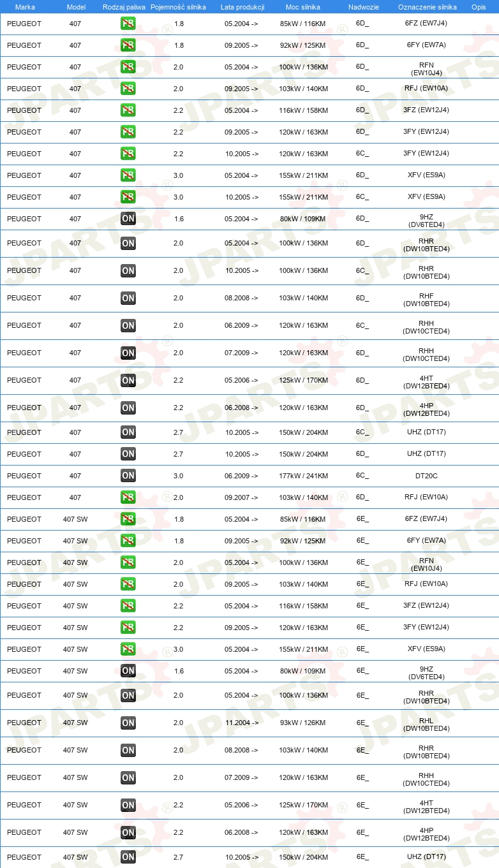Click ON icon in 407 SW UHZ (DT17) row
Image resolution: width=499 pixels, height=868 pixels.
pos(128,857)
